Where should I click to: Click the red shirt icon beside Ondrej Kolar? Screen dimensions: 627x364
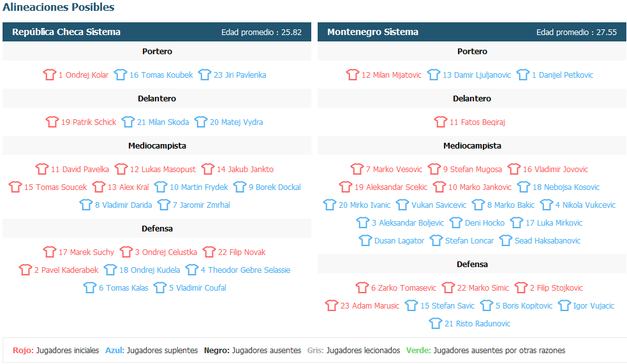point(50,75)
